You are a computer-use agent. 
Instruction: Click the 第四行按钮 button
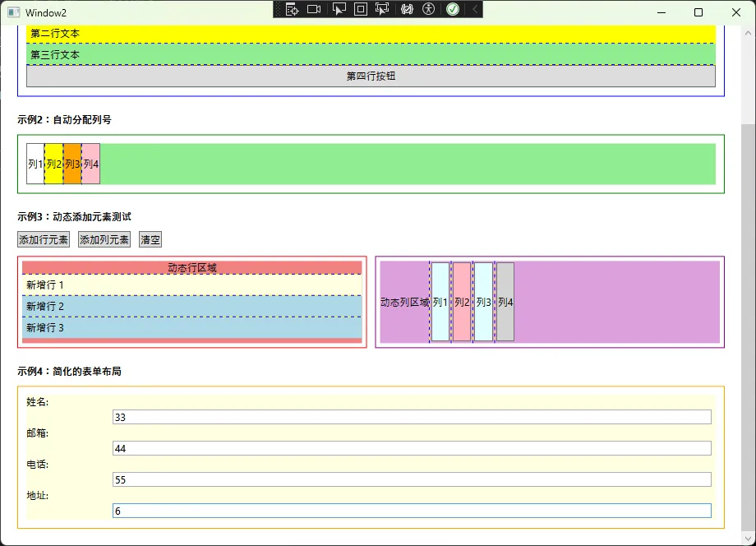pos(371,76)
